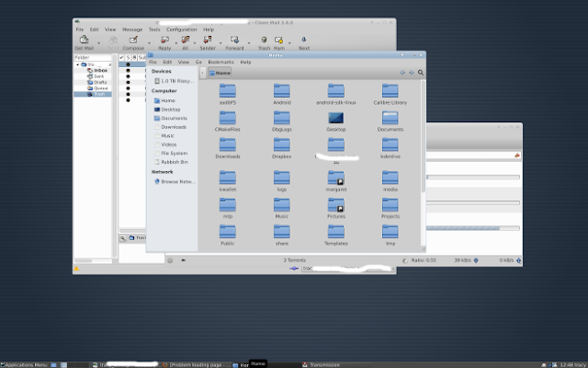The image size is (588, 368).
Task: Click the mark column header in message list
Action: [x=121, y=57]
